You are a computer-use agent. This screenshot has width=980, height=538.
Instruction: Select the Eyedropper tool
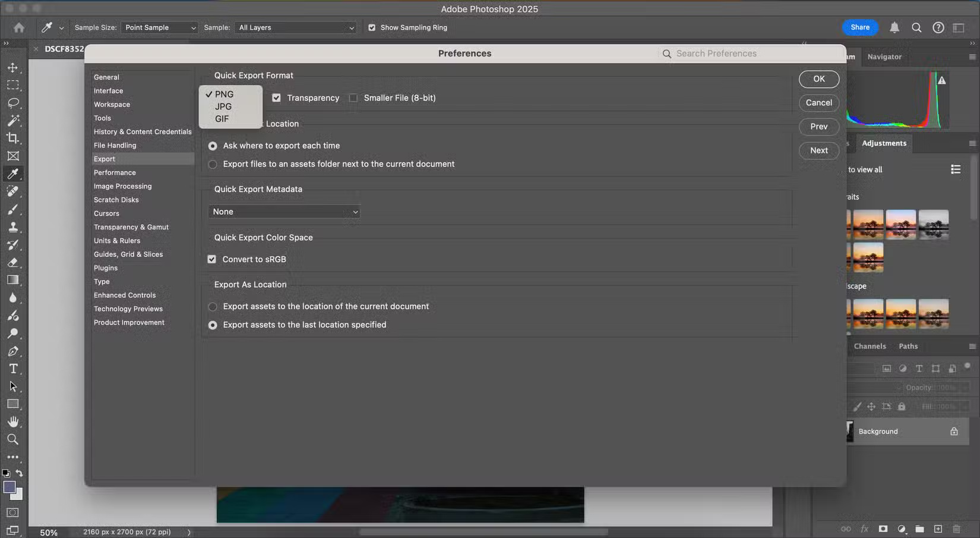(x=14, y=174)
